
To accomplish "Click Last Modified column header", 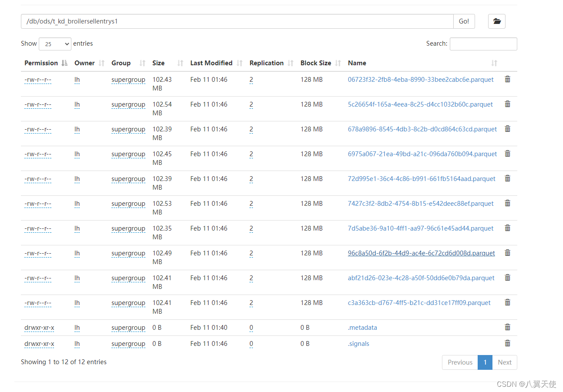I will [x=211, y=63].
